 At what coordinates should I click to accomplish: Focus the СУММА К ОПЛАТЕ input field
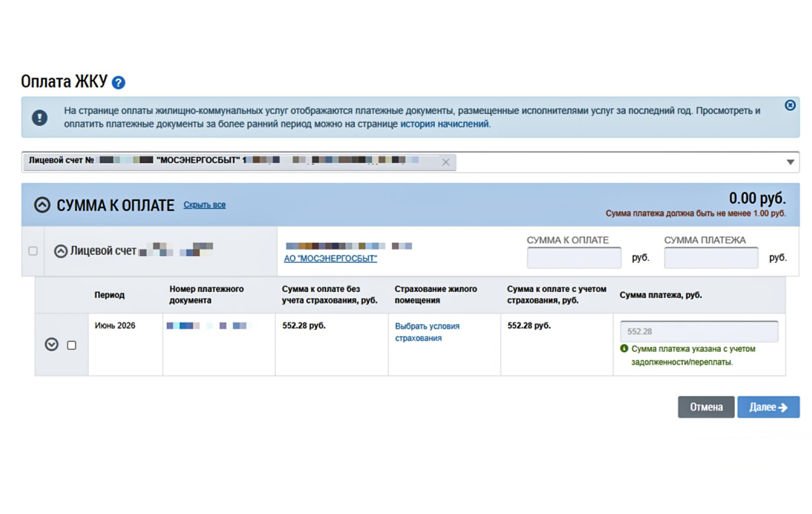click(574, 258)
